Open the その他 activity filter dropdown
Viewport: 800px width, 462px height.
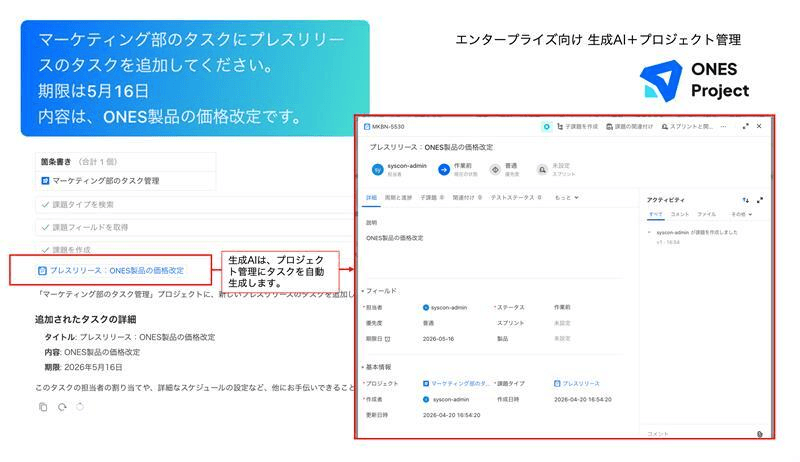741,214
